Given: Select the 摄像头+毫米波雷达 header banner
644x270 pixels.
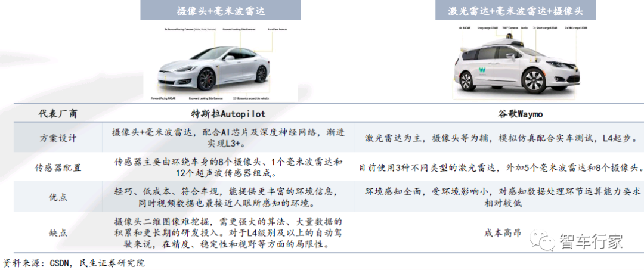Looking at the screenshot, I should click(221, 10).
